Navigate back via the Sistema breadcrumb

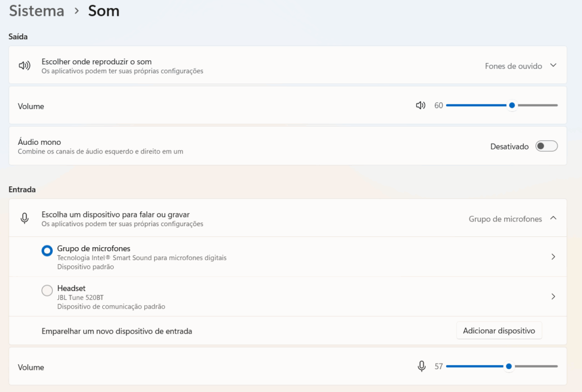[36, 10]
